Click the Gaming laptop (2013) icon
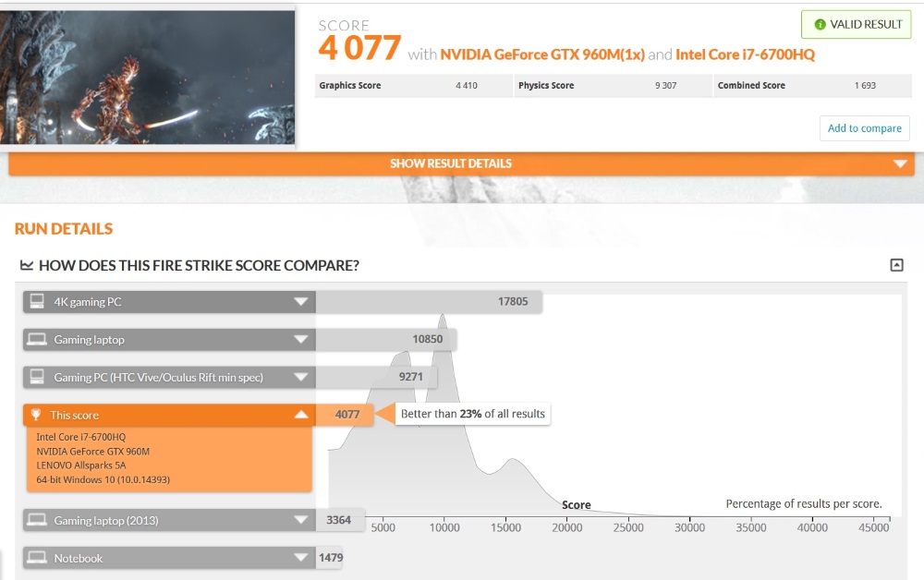 pyautogui.click(x=37, y=521)
